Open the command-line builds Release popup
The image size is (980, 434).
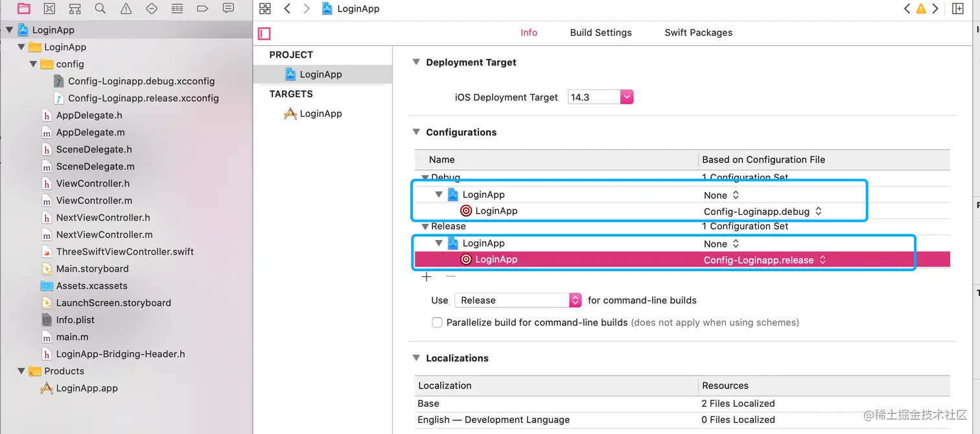[x=518, y=300]
